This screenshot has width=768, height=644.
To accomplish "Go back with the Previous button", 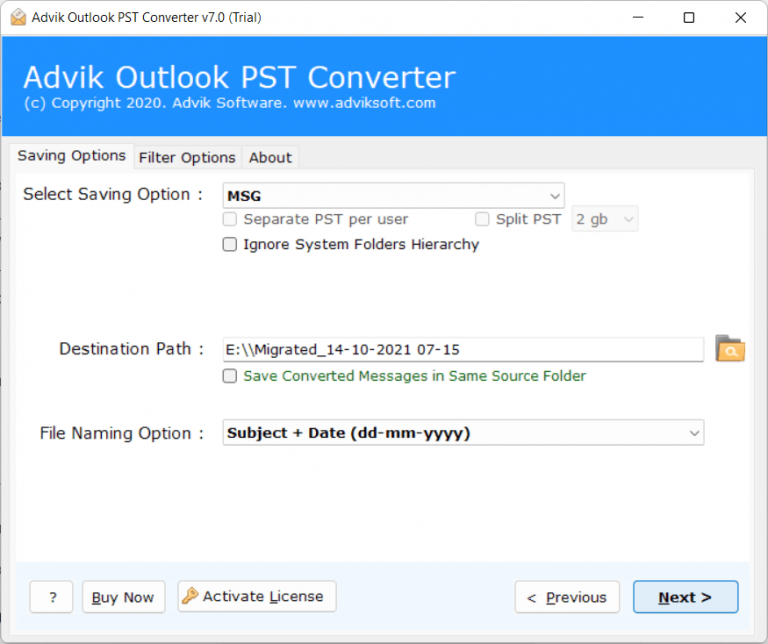I will [x=567, y=597].
